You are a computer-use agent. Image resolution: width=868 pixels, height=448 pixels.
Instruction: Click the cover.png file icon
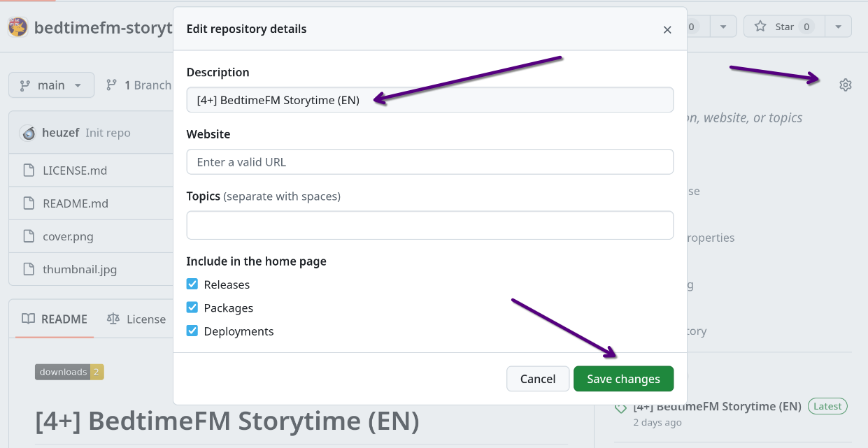[x=29, y=236]
